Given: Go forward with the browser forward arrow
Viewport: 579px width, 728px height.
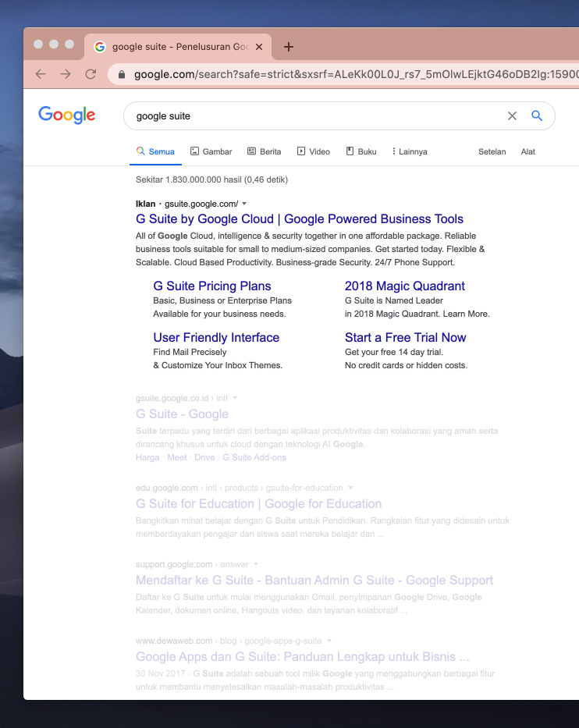Looking at the screenshot, I should pyautogui.click(x=66, y=74).
